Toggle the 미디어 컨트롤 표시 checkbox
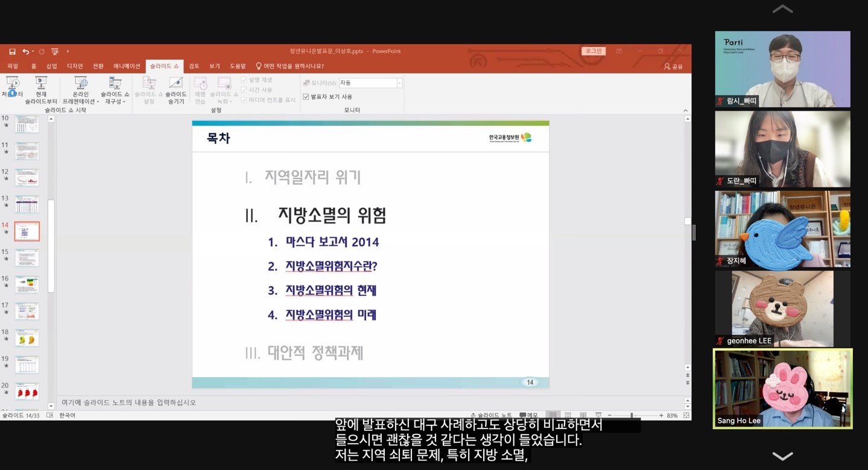 (x=244, y=99)
